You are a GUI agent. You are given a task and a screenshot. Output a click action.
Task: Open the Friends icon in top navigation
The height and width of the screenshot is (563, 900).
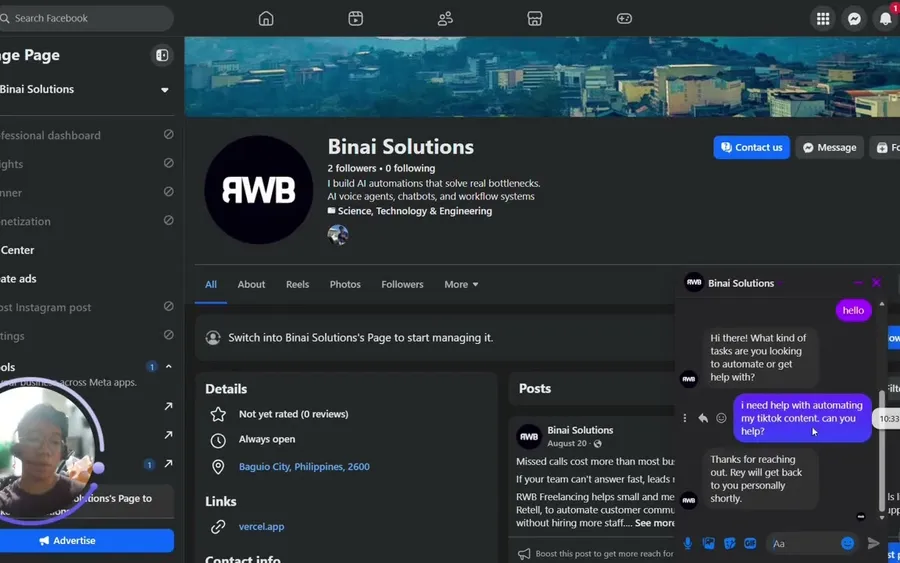(x=445, y=18)
